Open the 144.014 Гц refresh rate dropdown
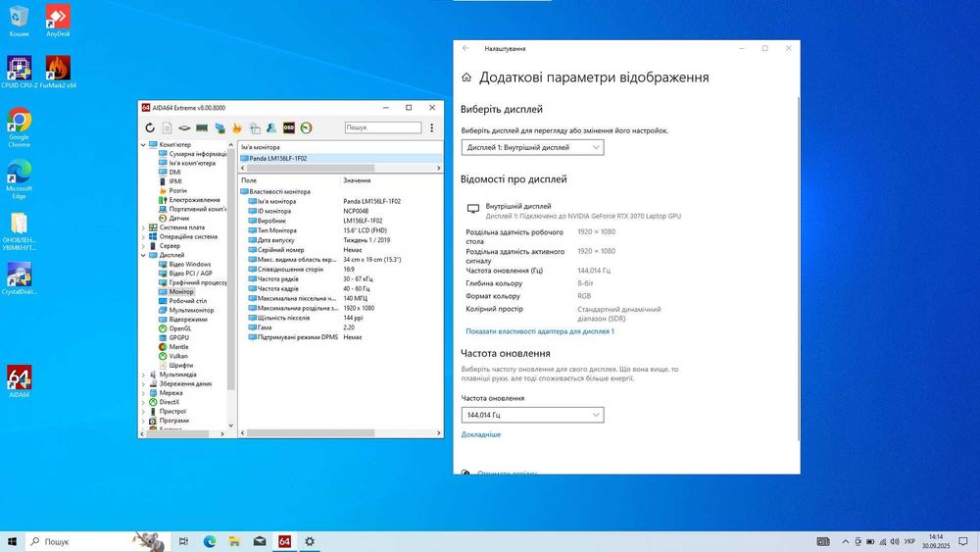 click(x=532, y=415)
